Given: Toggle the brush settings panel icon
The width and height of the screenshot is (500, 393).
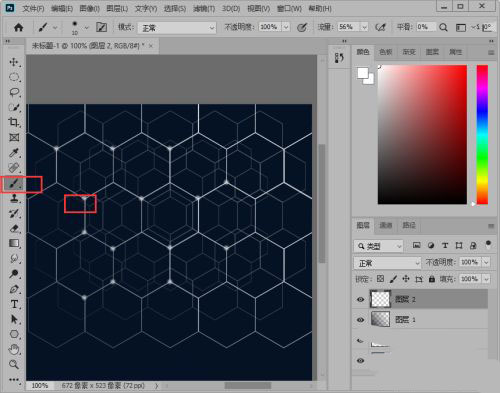Looking at the screenshot, I should coord(101,27).
